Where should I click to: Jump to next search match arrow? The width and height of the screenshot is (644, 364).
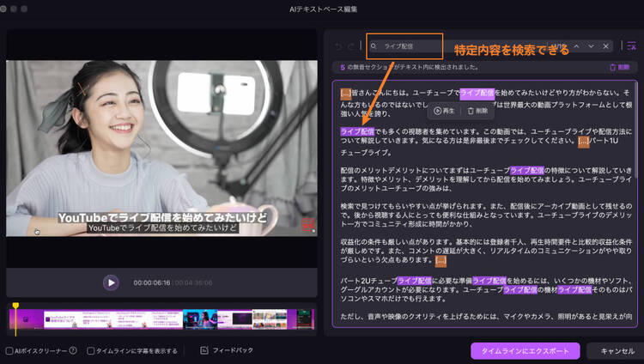pyautogui.click(x=591, y=46)
